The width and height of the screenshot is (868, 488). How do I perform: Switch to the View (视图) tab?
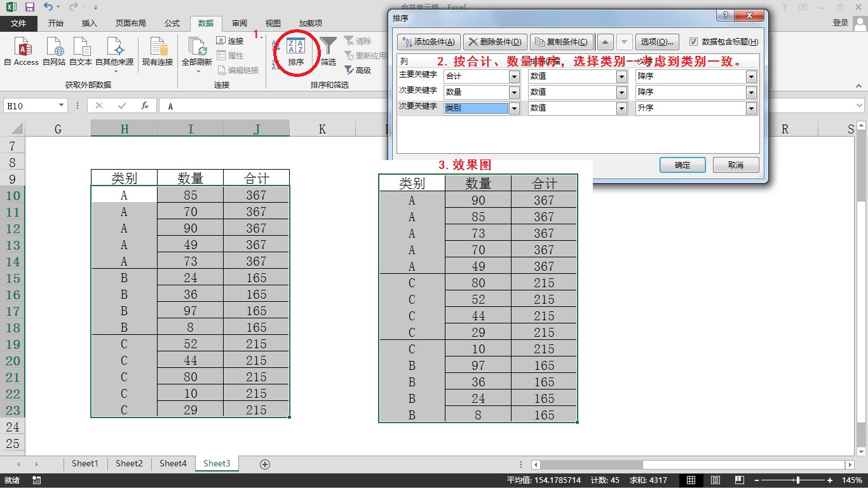(x=273, y=24)
